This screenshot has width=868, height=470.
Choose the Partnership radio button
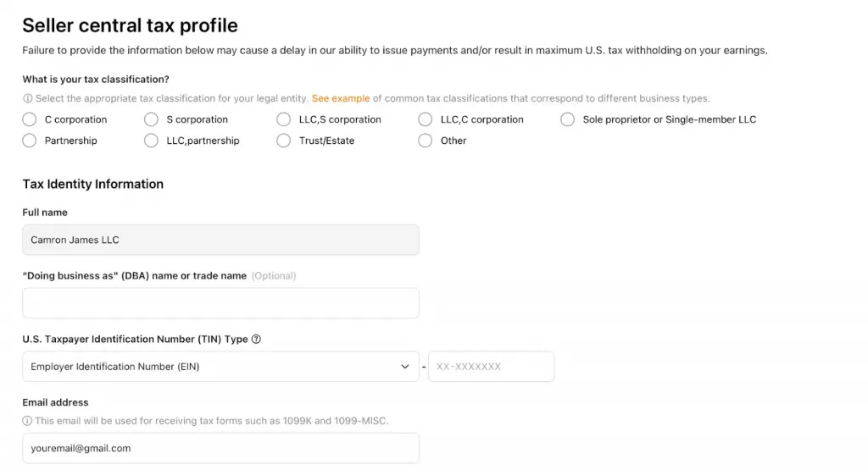(x=30, y=141)
